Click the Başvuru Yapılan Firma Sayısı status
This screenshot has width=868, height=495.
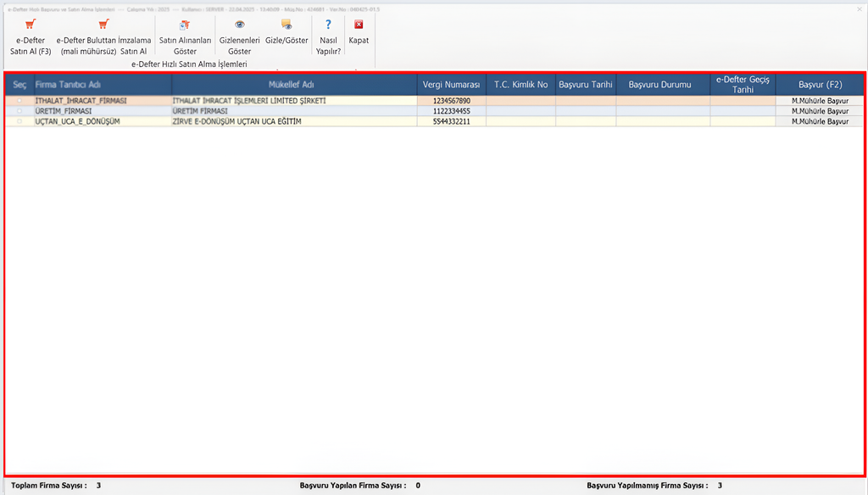tap(359, 486)
